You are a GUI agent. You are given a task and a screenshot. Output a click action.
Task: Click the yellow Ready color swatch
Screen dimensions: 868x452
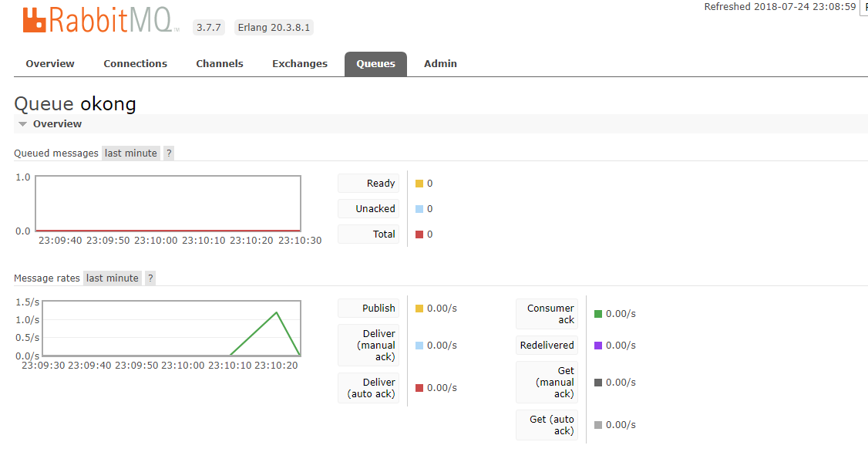tap(419, 184)
